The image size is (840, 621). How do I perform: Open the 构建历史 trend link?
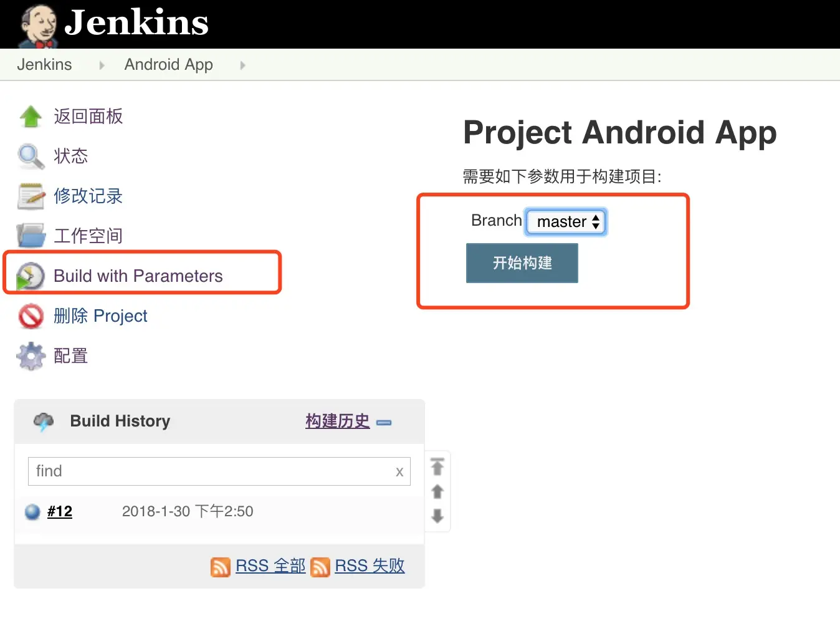[337, 421]
